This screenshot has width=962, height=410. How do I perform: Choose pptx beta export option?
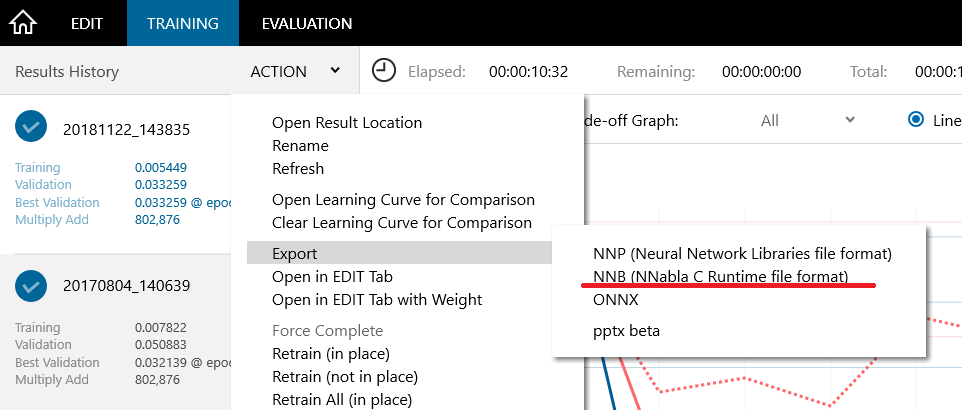pyautogui.click(x=626, y=330)
